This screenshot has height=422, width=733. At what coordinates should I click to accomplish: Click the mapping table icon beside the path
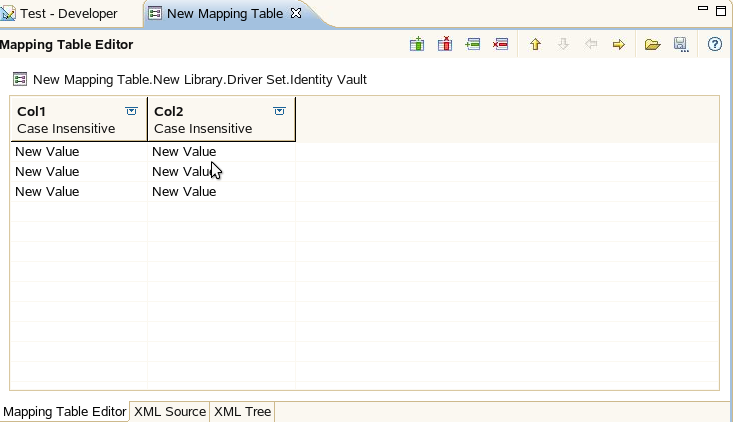pos(20,79)
